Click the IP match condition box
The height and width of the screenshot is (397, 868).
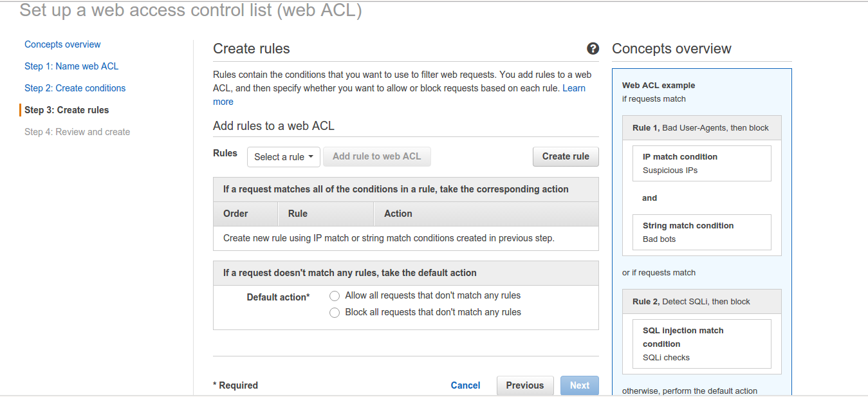point(701,163)
